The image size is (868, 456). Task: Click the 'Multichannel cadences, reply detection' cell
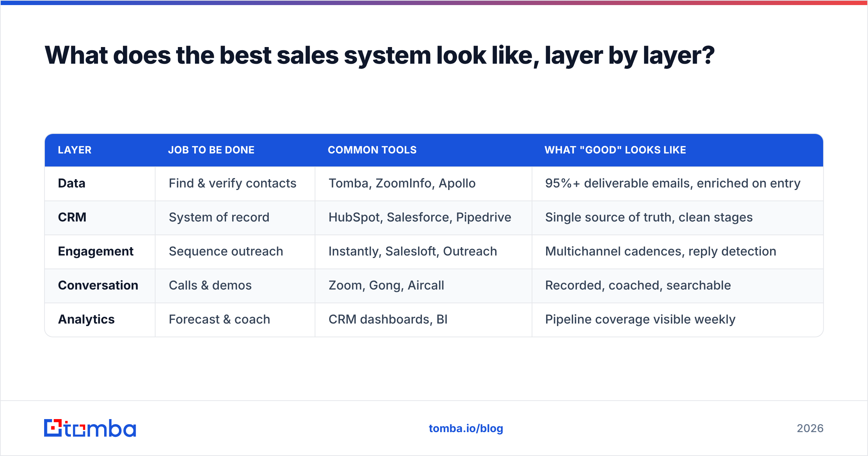[x=677, y=252]
